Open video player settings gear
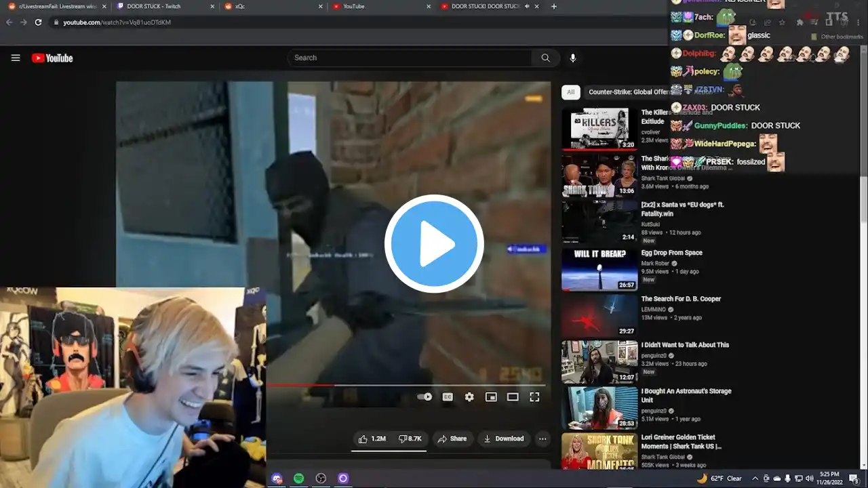This screenshot has width=868, height=488. pyautogui.click(x=469, y=397)
